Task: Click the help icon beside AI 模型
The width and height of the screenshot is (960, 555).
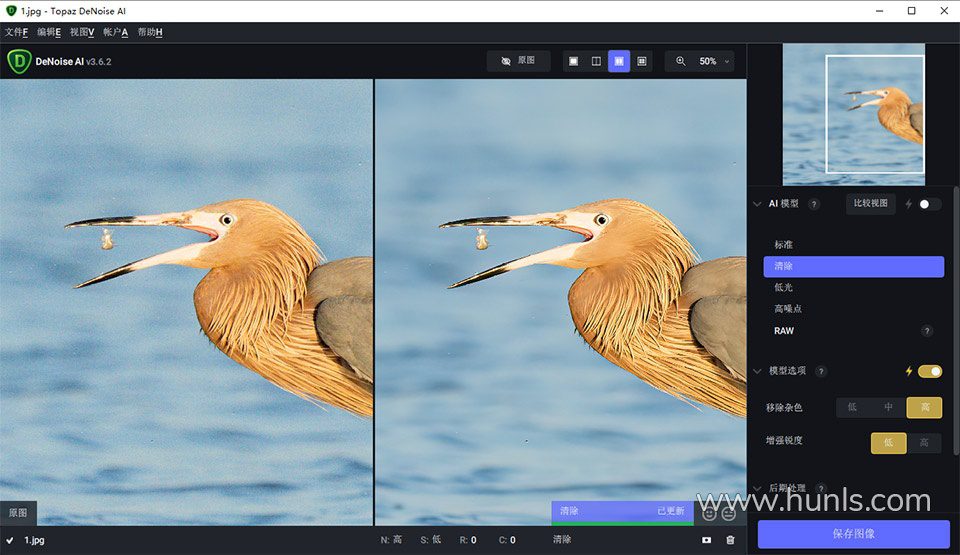Action: click(814, 204)
